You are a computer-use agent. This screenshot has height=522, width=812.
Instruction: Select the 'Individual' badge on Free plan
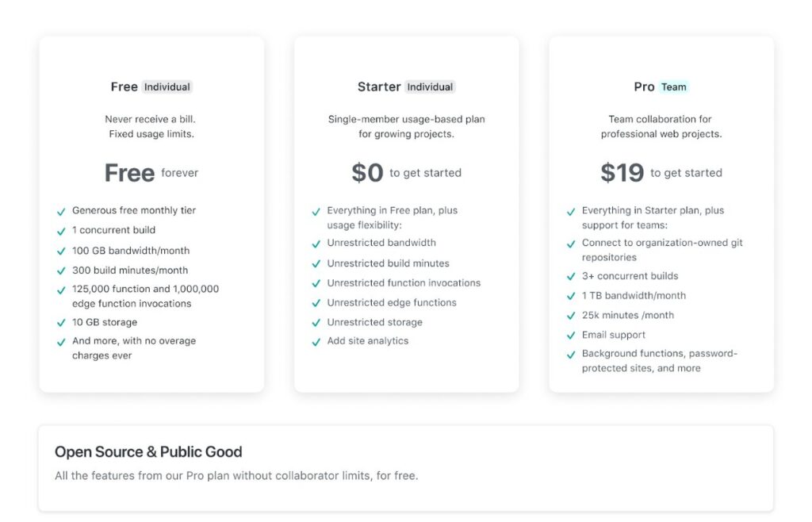167,87
